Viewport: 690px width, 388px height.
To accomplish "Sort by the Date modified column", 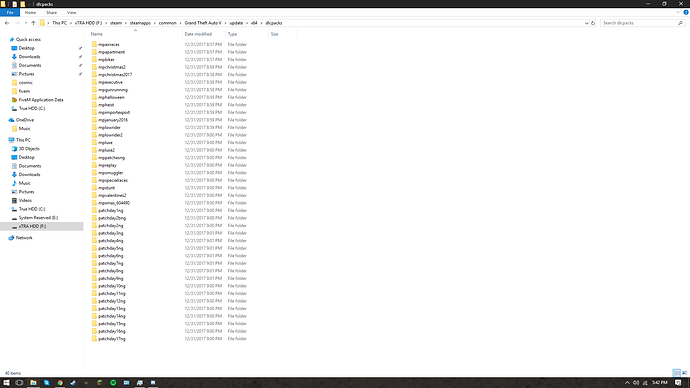I will pyautogui.click(x=198, y=34).
